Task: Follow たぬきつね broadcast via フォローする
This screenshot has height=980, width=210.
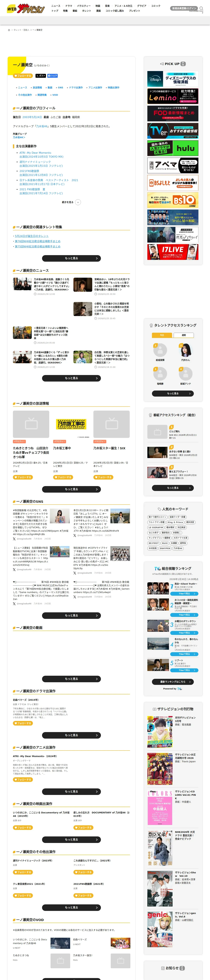Action: (x=23, y=477)
